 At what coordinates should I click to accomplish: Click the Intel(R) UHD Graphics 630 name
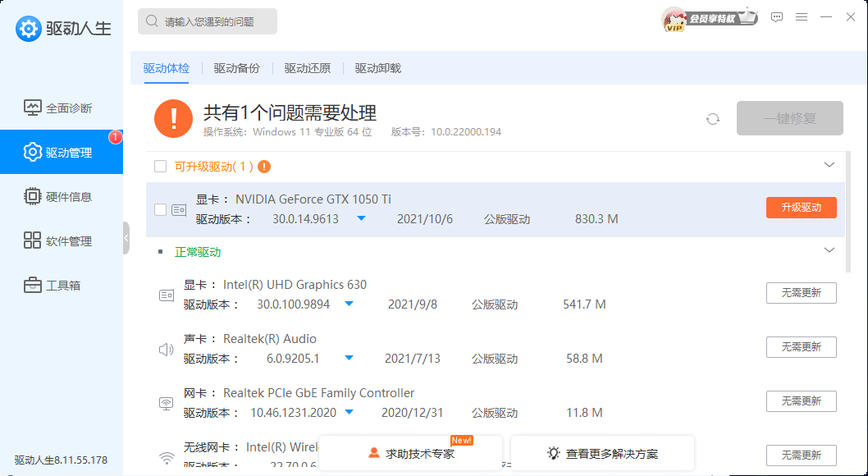(x=295, y=285)
